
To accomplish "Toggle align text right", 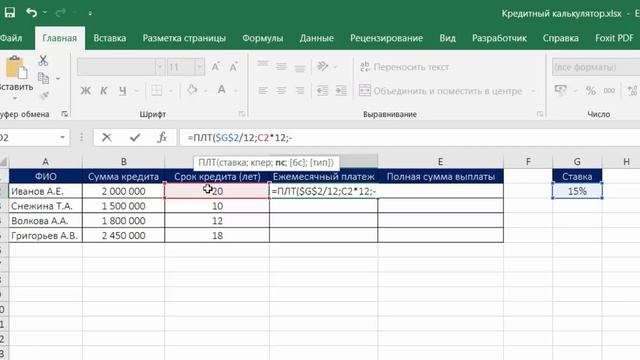I will point(300,90).
